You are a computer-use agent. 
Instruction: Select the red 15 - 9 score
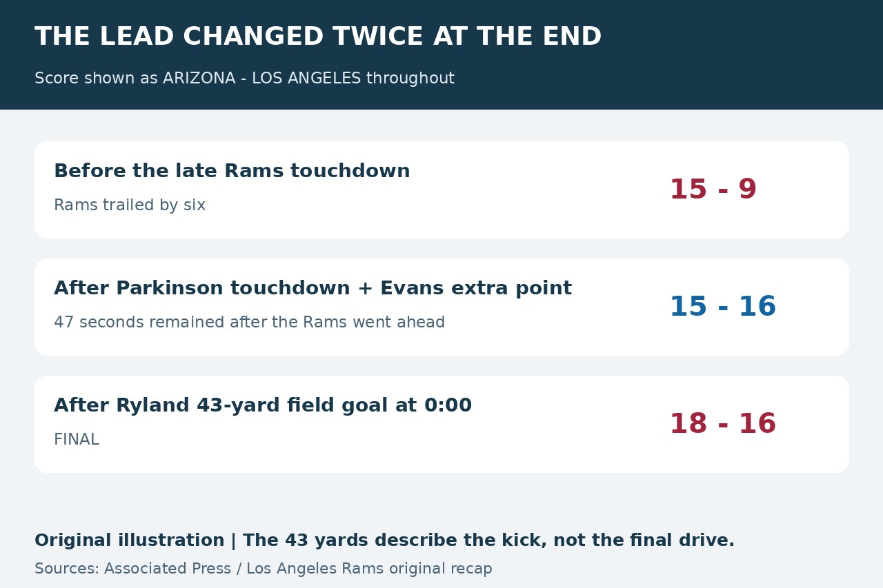713,190
